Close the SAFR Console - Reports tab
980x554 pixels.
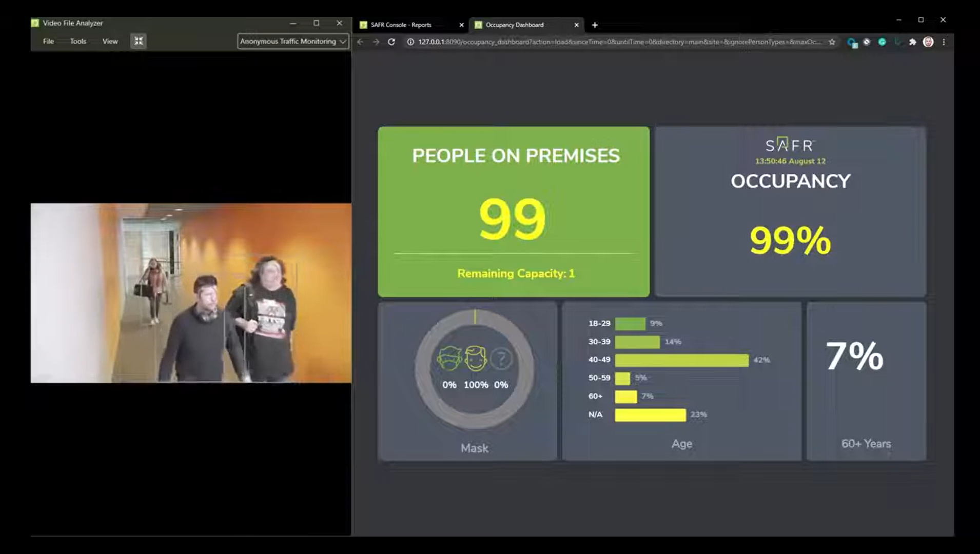(x=461, y=25)
